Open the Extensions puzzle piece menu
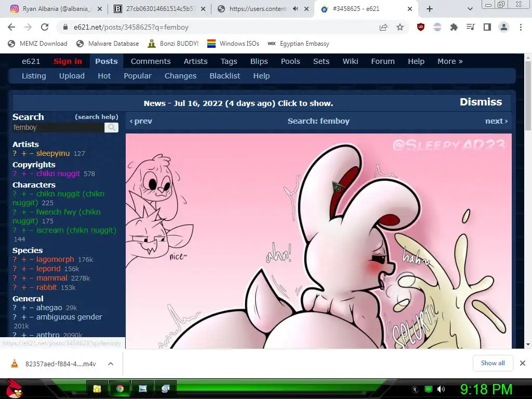Screen dimensions: 532x399 (454, 27)
